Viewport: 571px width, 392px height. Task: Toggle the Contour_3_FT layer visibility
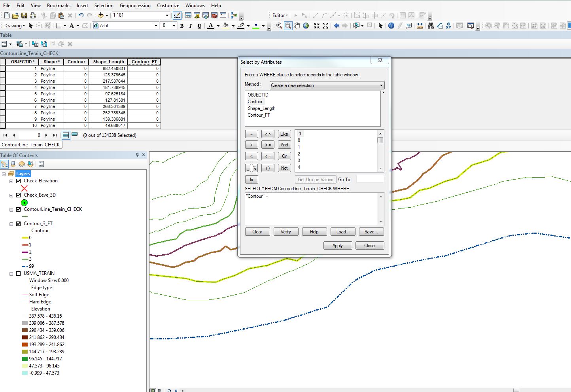[19, 223]
